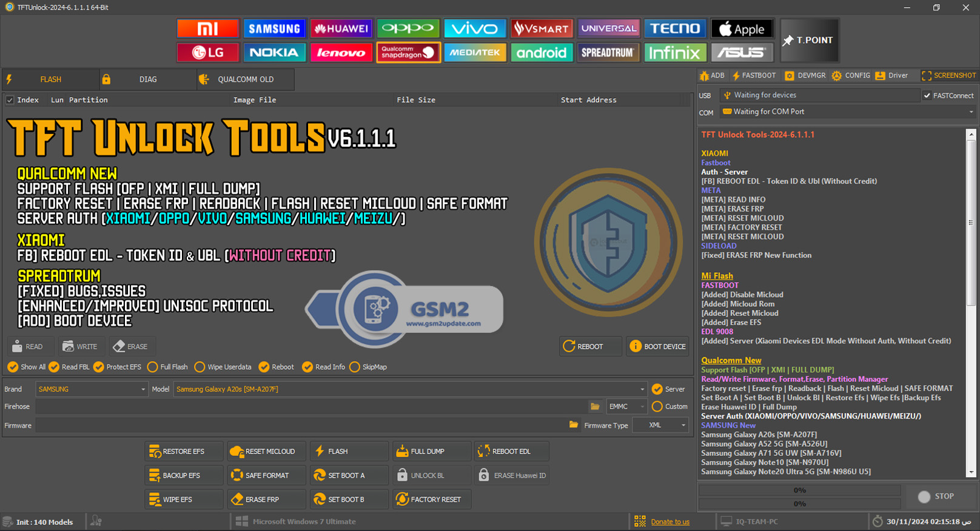The image size is (980, 531).
Task: Open the Driver installer
Action: (x=891, y=76)
